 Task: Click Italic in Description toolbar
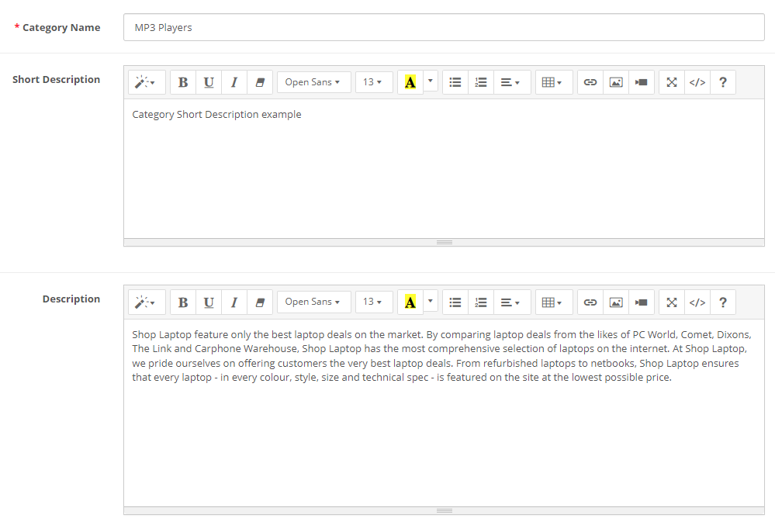(234, 302)
